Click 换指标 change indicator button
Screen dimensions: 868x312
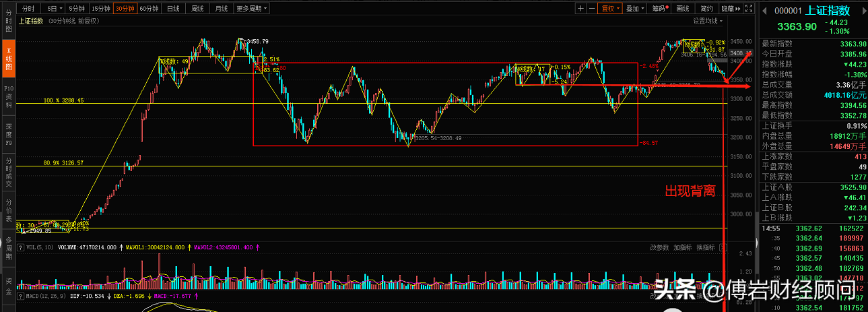point(705,247)
